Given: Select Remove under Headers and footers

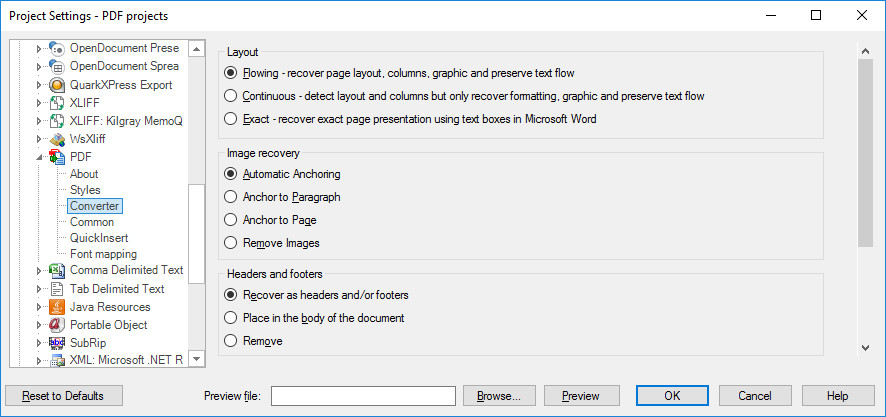Looking at the screenshot, I should (x=231, y=341).
